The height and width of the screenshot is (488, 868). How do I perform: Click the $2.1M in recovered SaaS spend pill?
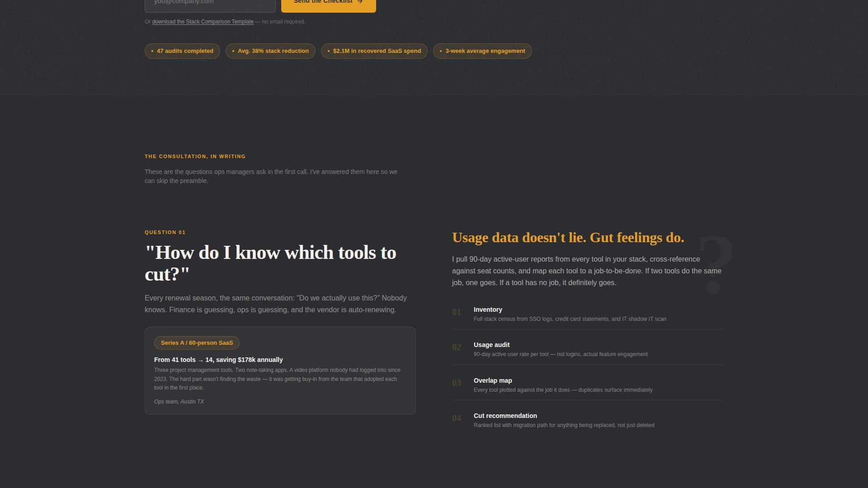(374, 51)
